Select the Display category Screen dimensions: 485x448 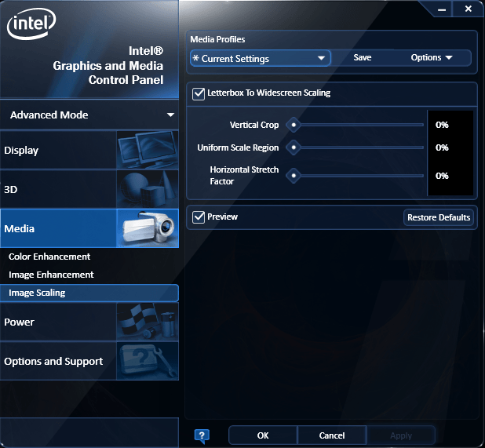(89, 150)
